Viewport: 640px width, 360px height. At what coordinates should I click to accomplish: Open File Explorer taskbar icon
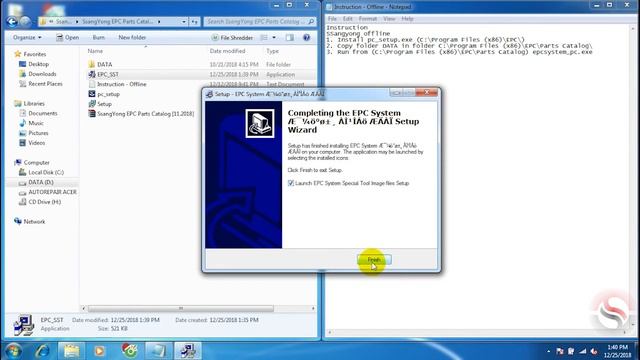click(71, 351)
